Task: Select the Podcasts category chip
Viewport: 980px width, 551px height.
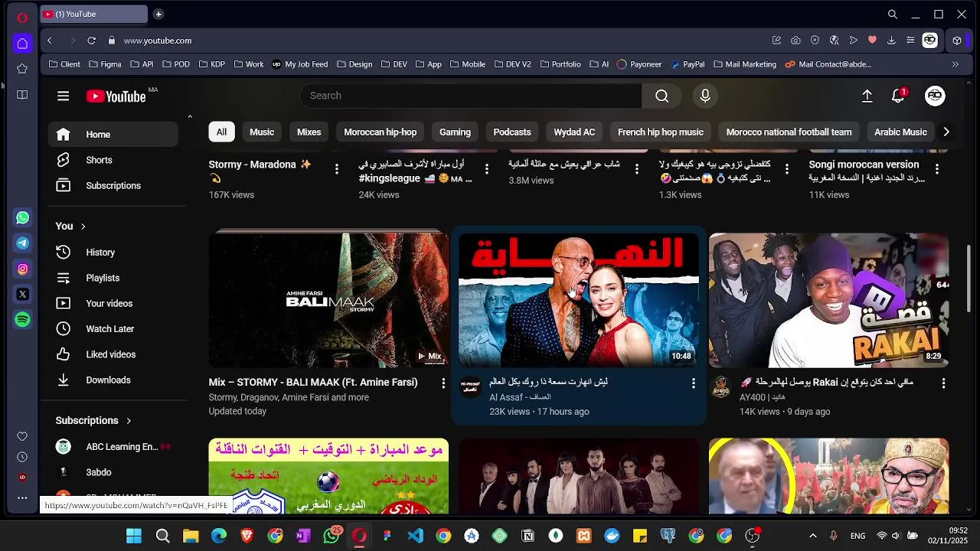Action: 512,132
